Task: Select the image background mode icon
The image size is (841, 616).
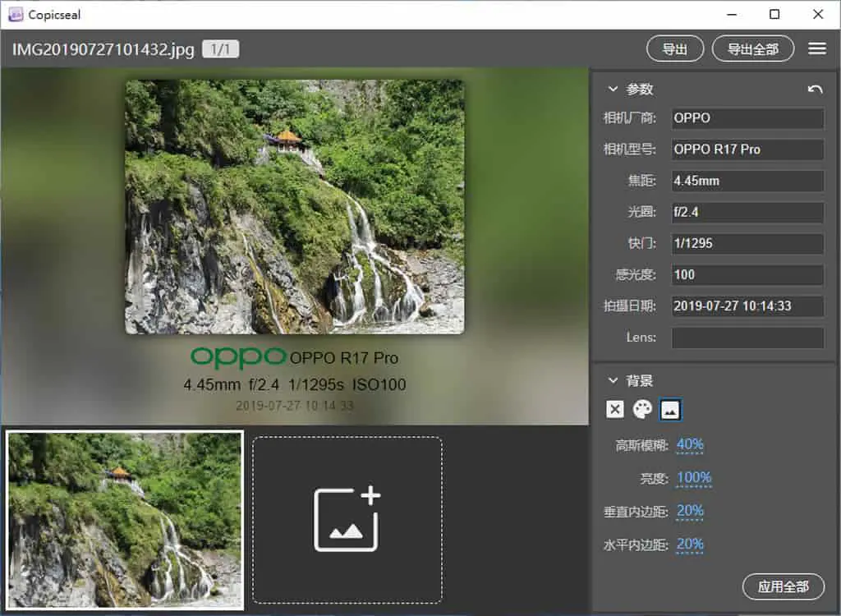Action: [670, 410]
